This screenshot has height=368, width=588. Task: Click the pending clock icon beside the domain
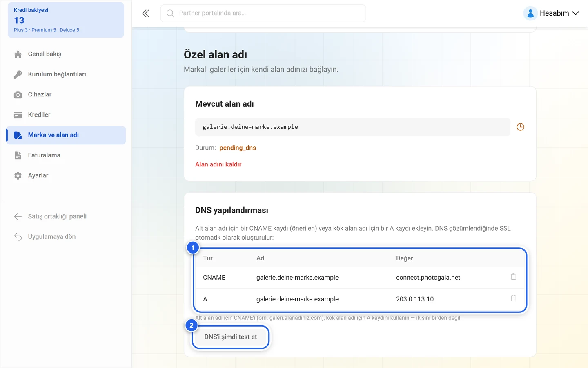click(x=520, y=127)
